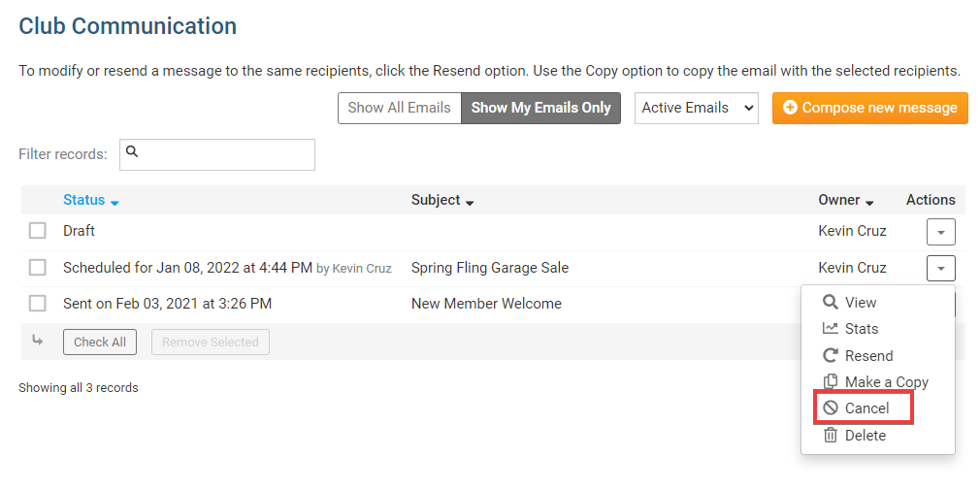Choose Cancel from the actions menu
This screenshot has width=980, height=490.
866,408
